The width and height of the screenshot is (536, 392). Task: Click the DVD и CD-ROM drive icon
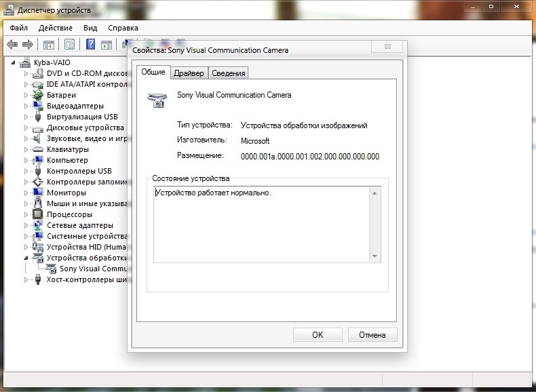[38, 73]
